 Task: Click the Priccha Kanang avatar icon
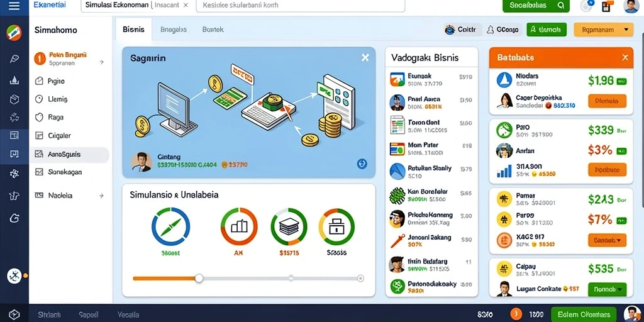pos(397,219)
